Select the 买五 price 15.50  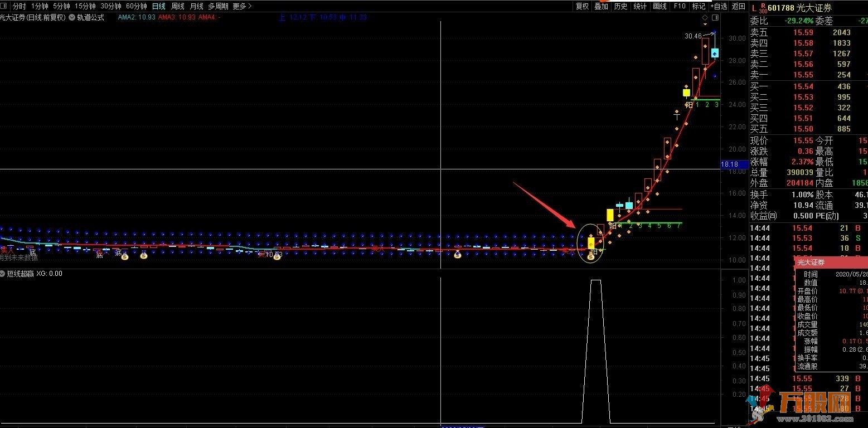(x=803, y=129)
